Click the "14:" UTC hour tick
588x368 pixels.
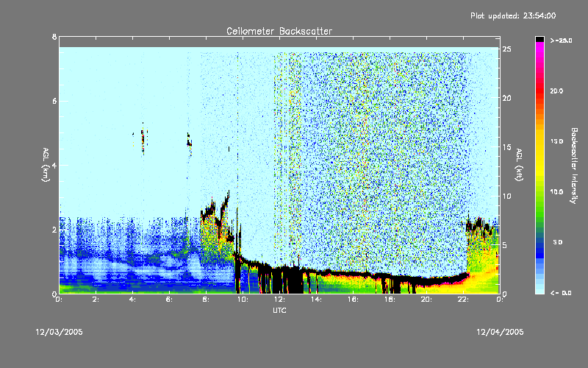[x=316, y=300]
